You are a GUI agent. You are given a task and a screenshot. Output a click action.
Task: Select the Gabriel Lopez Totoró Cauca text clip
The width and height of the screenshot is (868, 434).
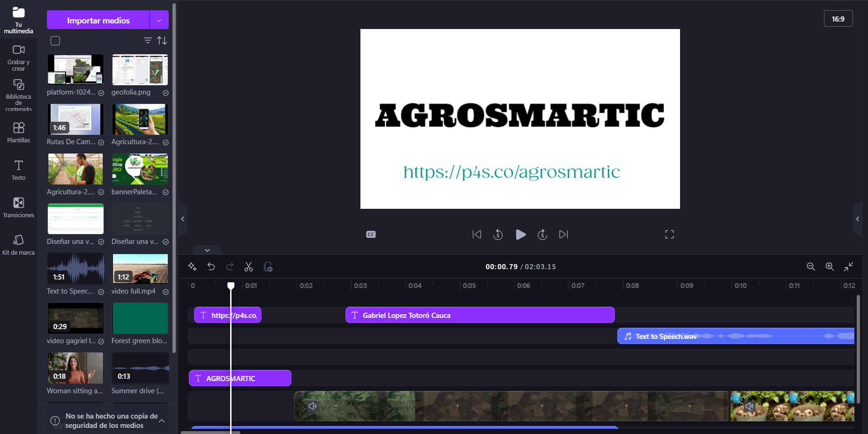[x=480, y=315]
